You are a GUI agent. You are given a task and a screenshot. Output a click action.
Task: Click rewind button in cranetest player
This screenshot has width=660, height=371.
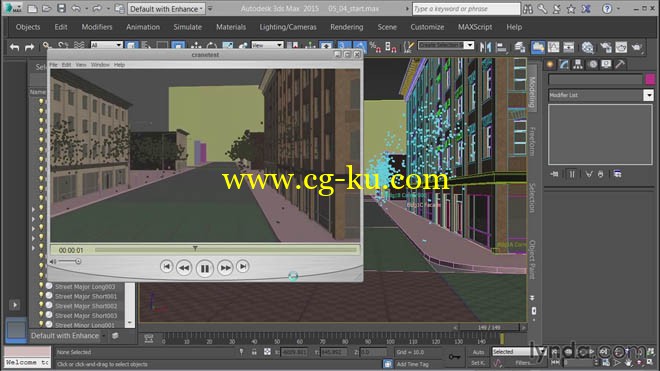[x=184, y=268]
